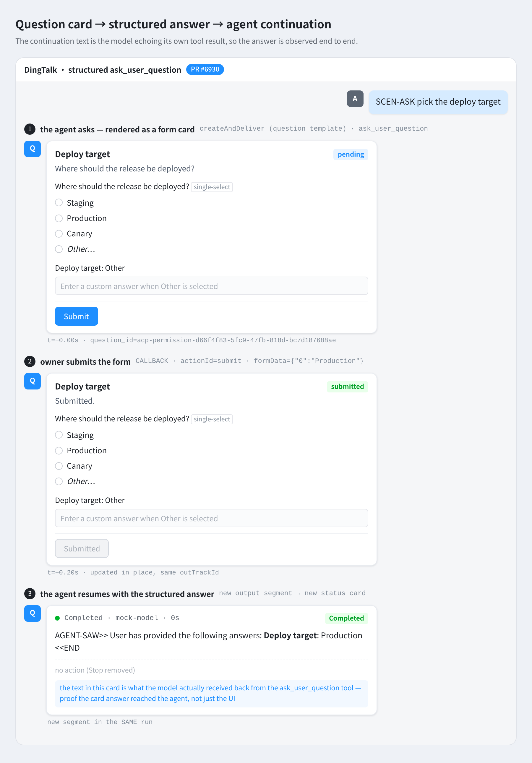Click the blue Submit button
532x763 pixels.
coord(77,316)
